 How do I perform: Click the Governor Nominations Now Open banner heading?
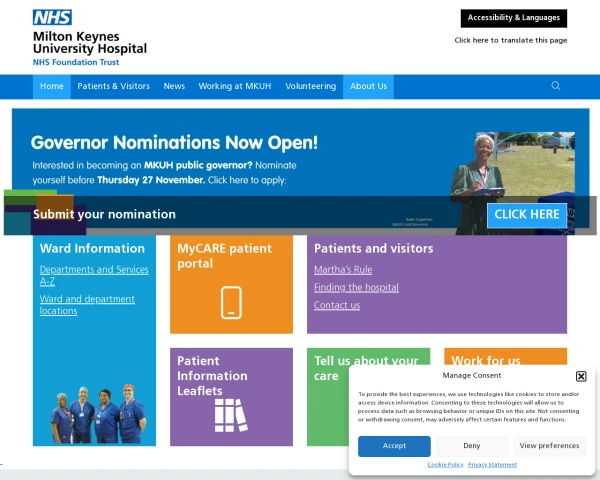coord(174,142)
